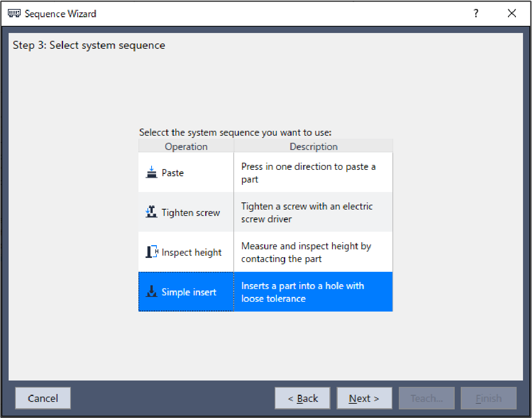This screenshot has width=532, height=418.
Task: Choose the Tighten screw operation name
Action: point(191,213)
